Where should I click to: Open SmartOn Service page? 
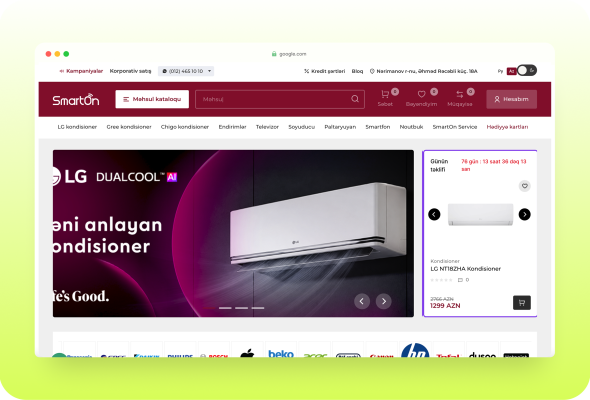coord(455,127)
